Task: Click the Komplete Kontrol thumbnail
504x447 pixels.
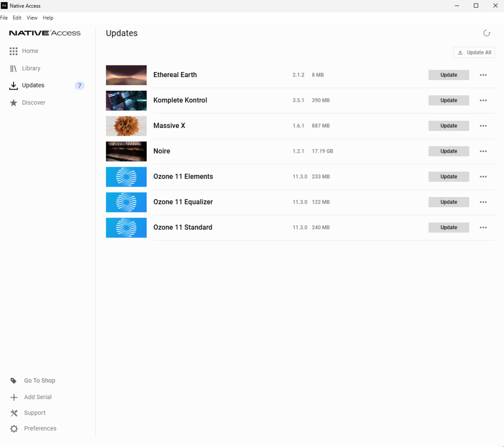Action: (x=126, y=101)
